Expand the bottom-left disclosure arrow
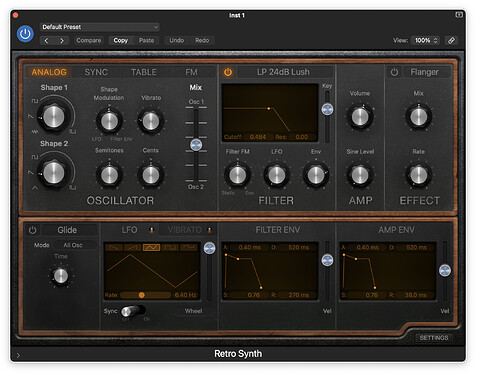Viewport: 477px width, 375px height. pos(18,355)
